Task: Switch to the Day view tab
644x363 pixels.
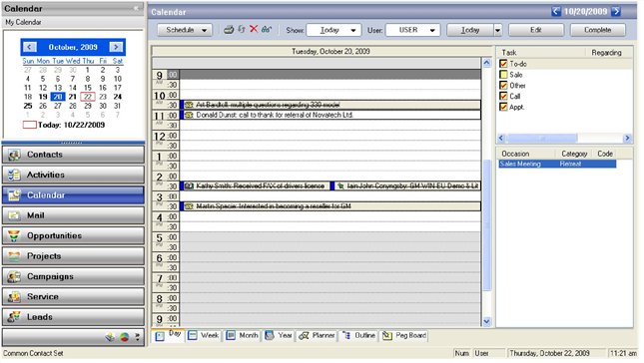Action: coord(169,335)
